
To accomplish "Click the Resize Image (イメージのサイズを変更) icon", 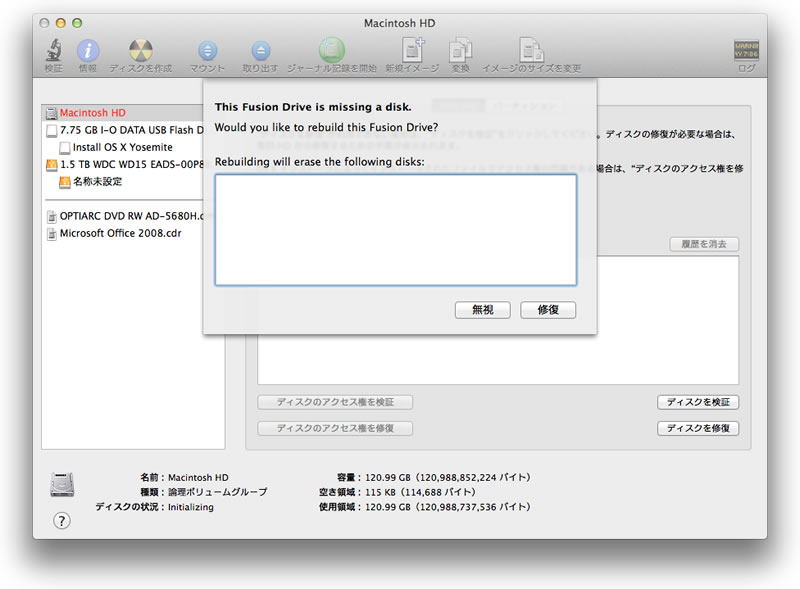I will pos(531,50).
